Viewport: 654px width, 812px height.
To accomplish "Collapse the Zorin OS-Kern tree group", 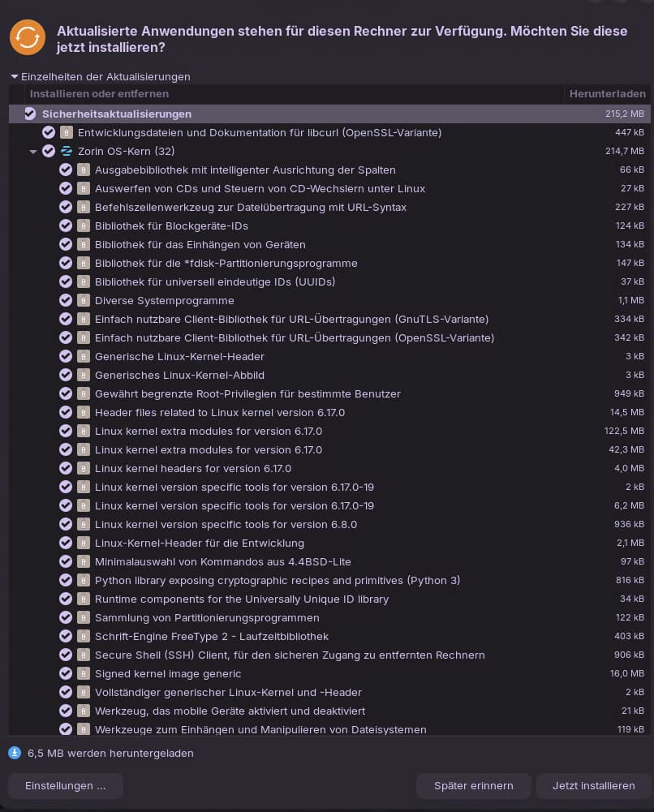I will (x=33, y=152).
